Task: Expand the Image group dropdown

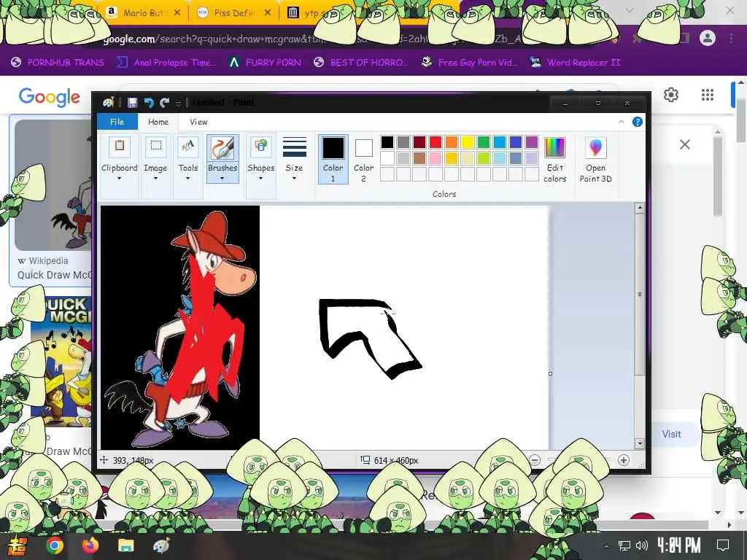Action: click(x=155, y=178)
